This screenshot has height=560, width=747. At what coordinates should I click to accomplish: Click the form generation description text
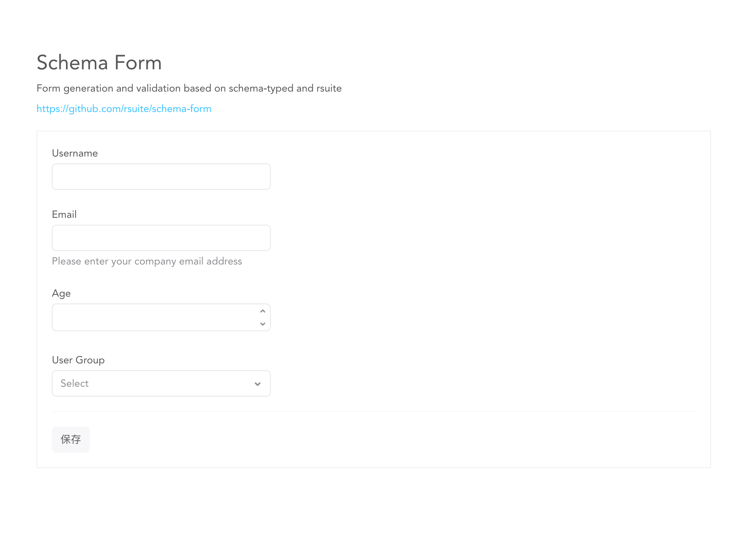[189, 88]
